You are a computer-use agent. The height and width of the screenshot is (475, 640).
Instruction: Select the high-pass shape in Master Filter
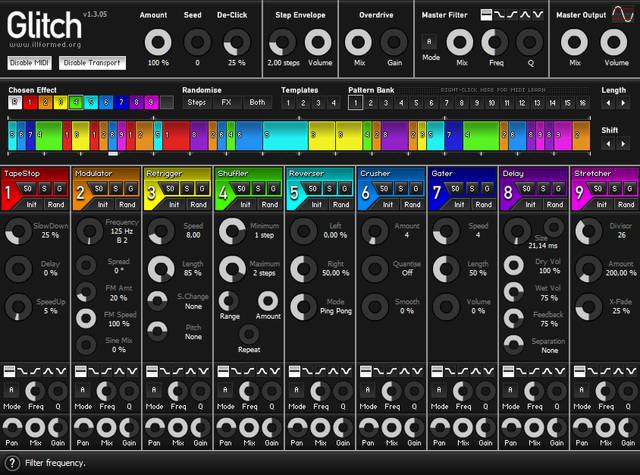513,15
